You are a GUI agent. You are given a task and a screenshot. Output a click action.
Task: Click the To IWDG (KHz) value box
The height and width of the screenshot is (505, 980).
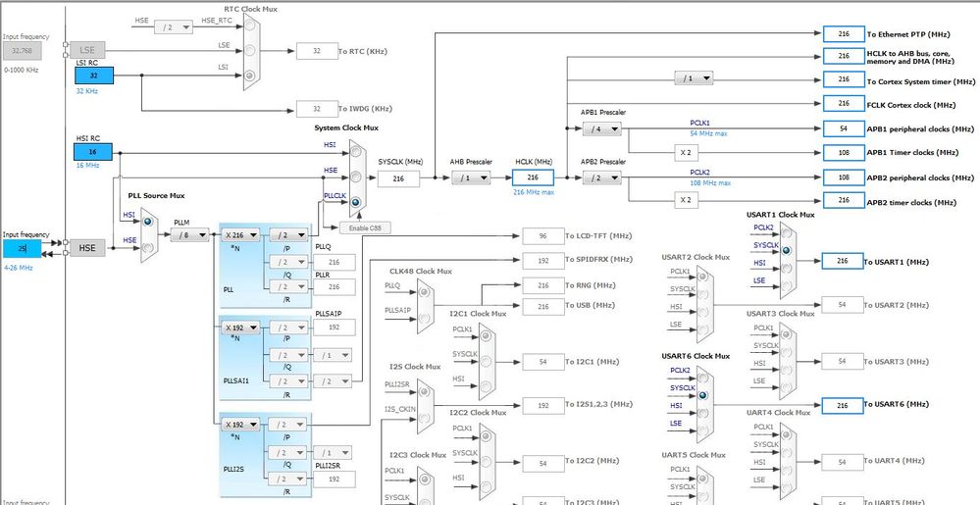(317, 109)
